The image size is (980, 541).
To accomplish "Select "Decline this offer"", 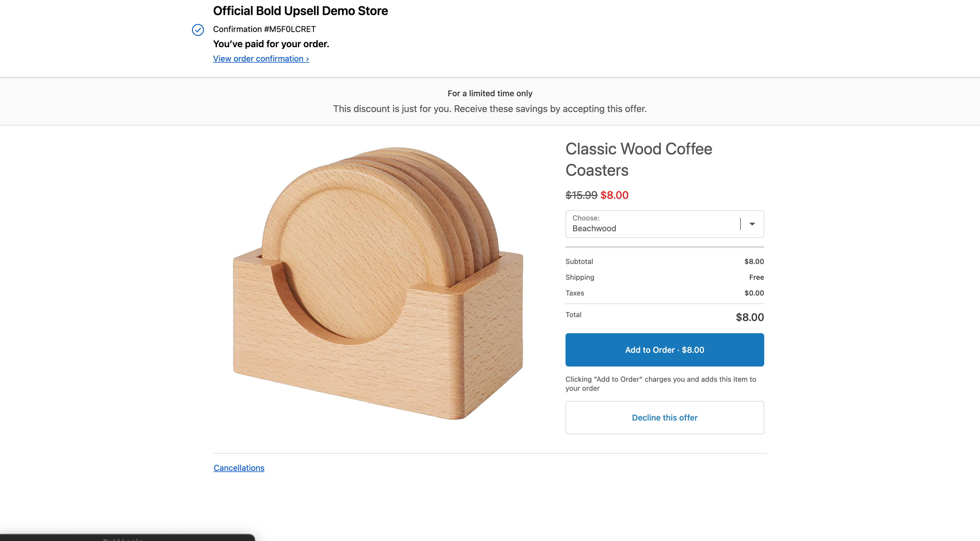I will pyautogui.click(x=664, y=417).
